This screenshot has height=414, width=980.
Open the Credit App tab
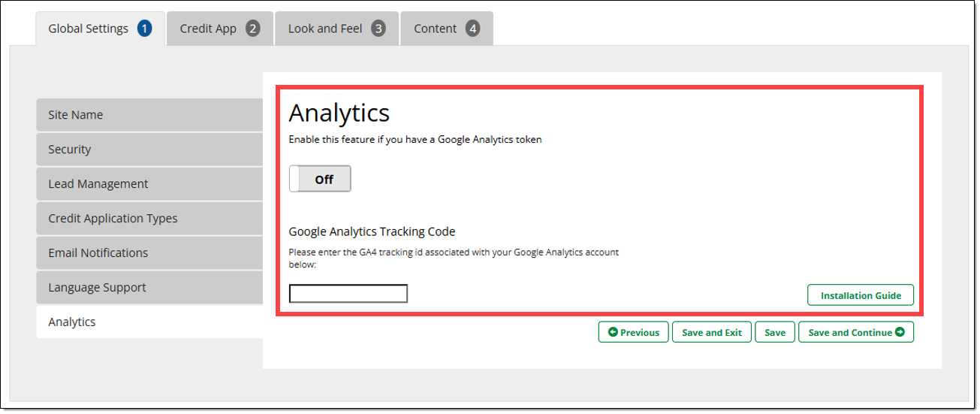[208, 29]
